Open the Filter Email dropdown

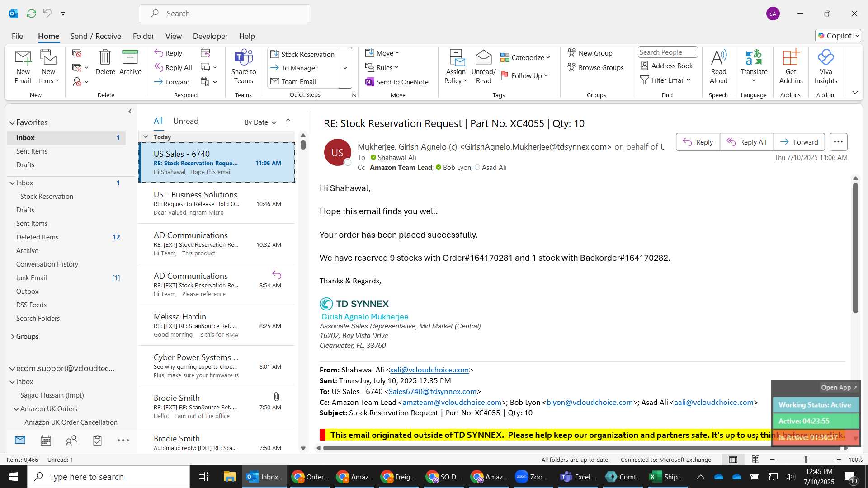tap(665, 80)
